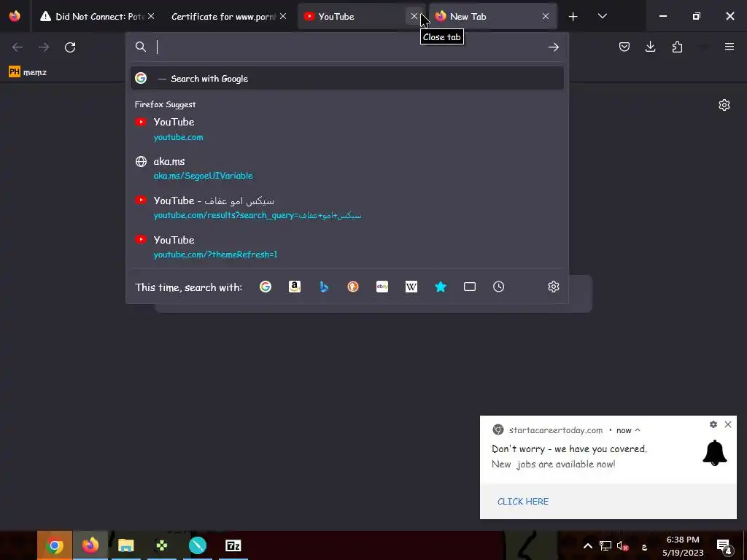Screen dimensions: 747x560
Task: Collapse notification with caret next to now
Action: click(x=638, y=430)
